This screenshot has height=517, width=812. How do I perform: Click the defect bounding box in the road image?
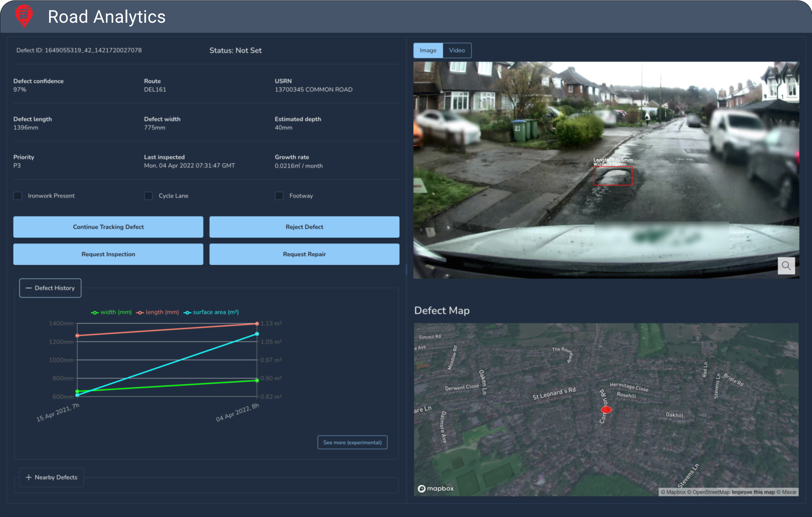612,176
